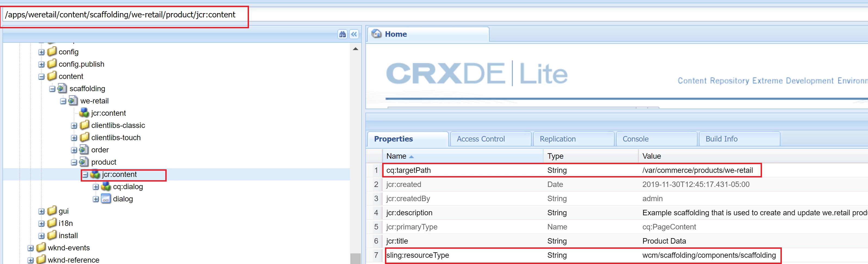Collapse the left panel with double-chevron icon
This screenshot has height=264, width=868.
[x=354, y=34]
